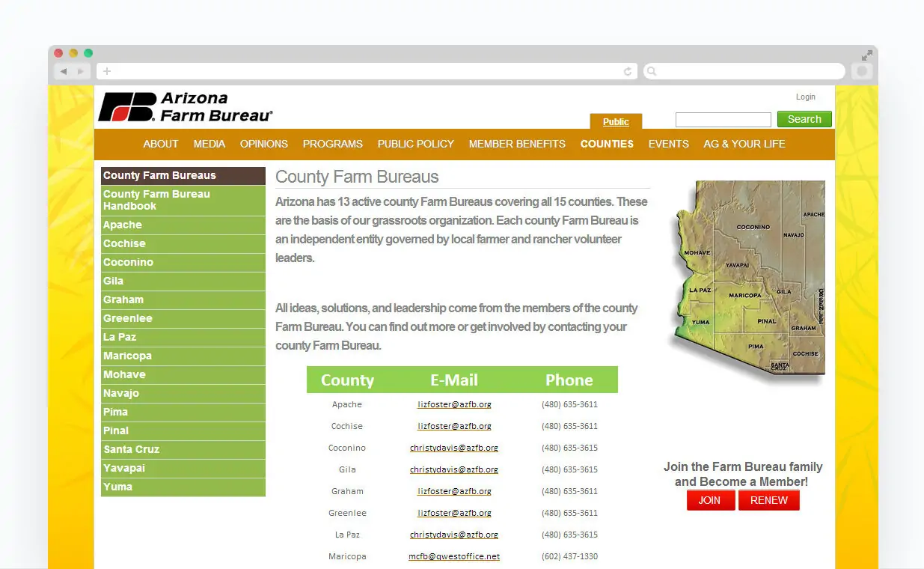Open the Login link
924x569 pixels.
click(805, 97)
